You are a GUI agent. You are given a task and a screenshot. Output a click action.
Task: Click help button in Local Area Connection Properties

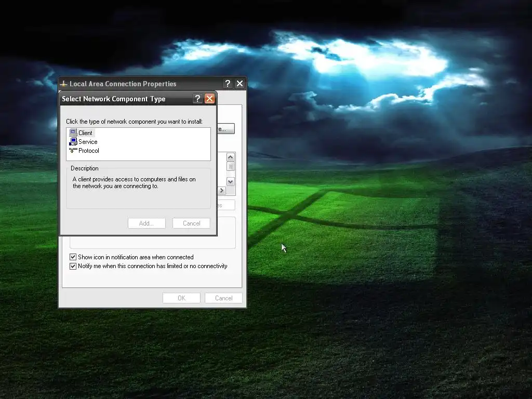coord(228,84)
